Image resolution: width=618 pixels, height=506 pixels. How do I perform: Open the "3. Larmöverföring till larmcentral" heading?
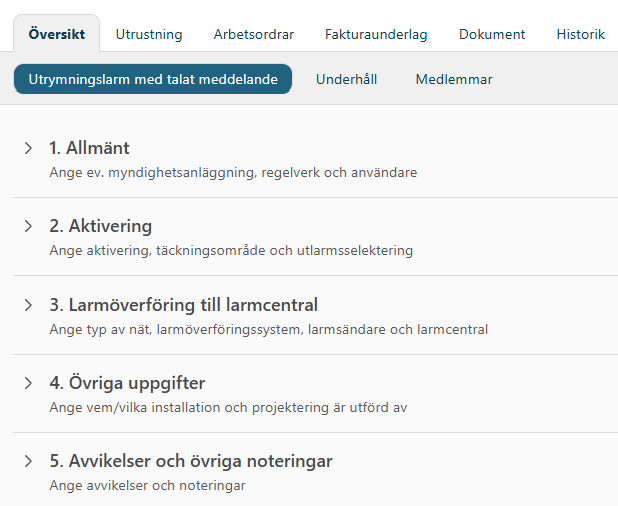[x=183, y=304]
